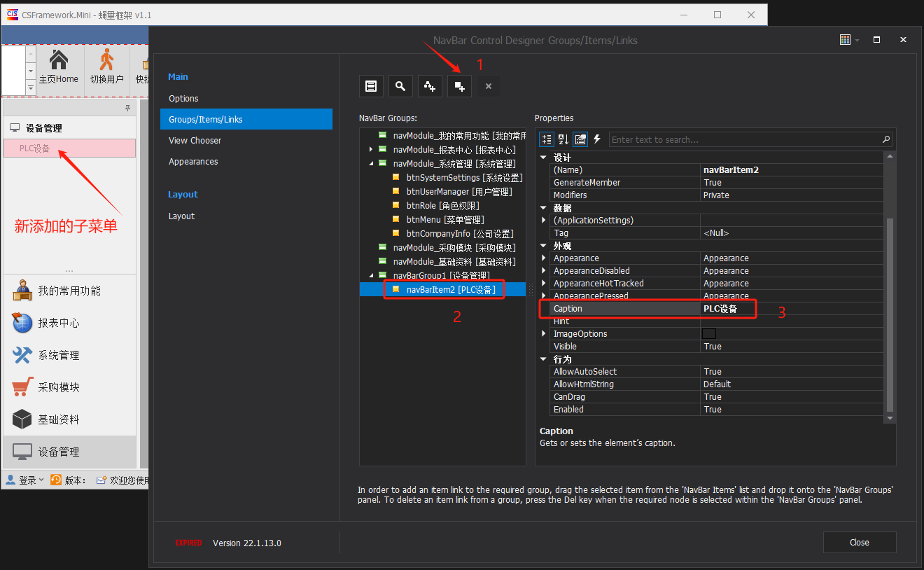Click the ribbon gallery expand arrow
The height and width of the screenshot is (570, 924).
[30, 88]
